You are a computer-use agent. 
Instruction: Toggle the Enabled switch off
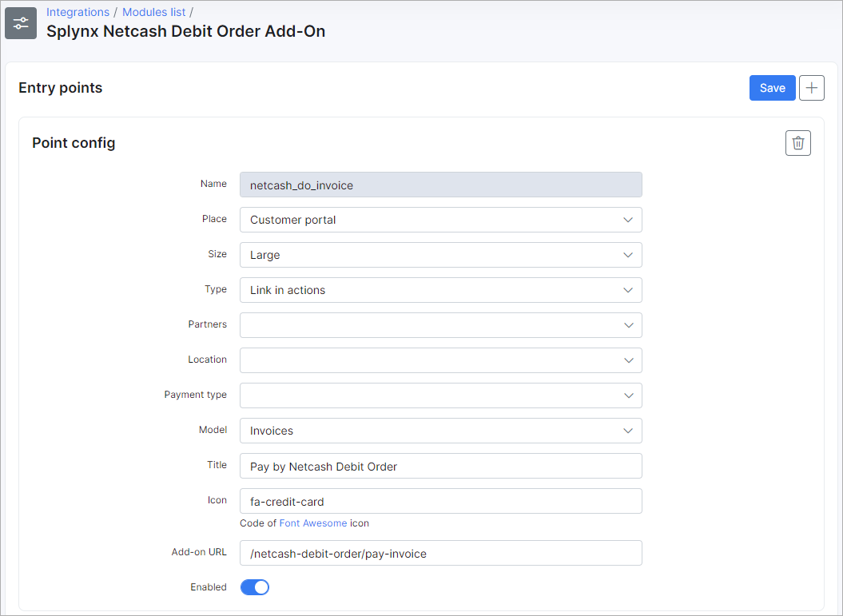pyautogui.click(x=255, y=587)
